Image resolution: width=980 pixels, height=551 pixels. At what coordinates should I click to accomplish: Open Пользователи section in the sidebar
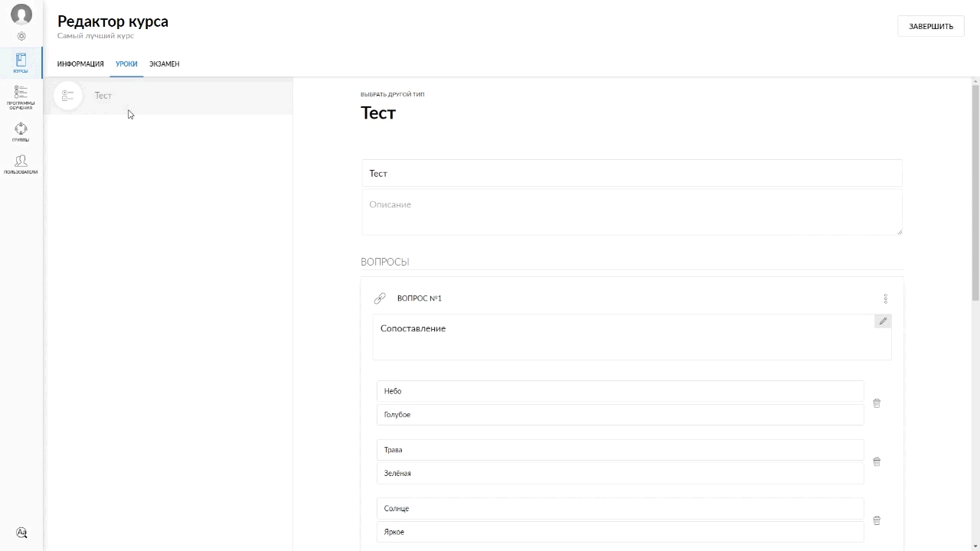21,165
